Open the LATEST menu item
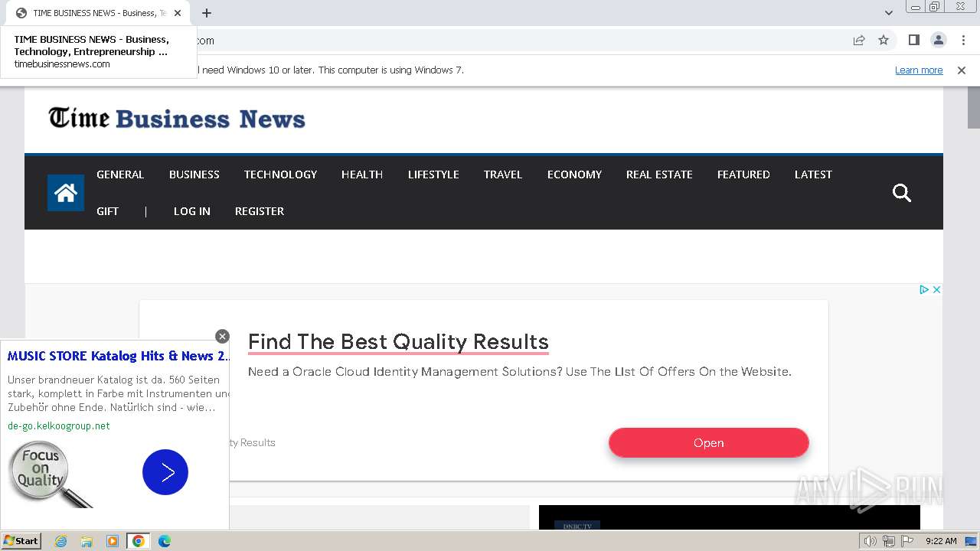The width and height of the screenshot is (980, 551). click(813, 174)
